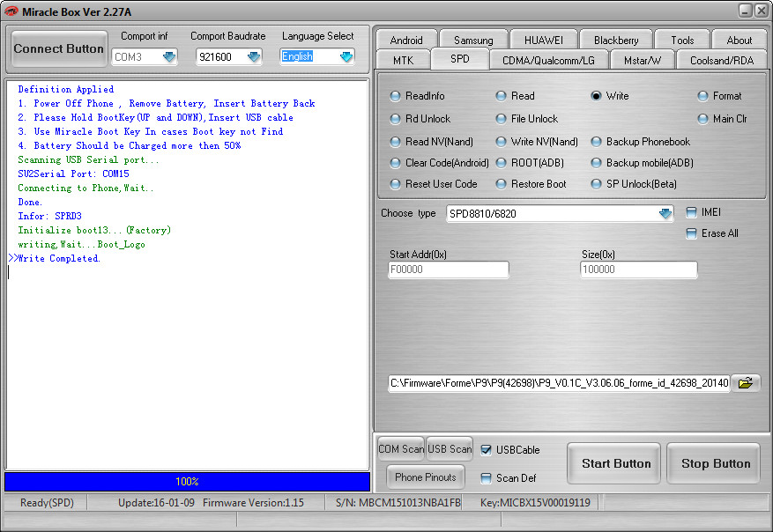The image size is (773, 532).
Task: Expand the Choose type SPD8810/6820 dropdown
Action: click(665, 213)
